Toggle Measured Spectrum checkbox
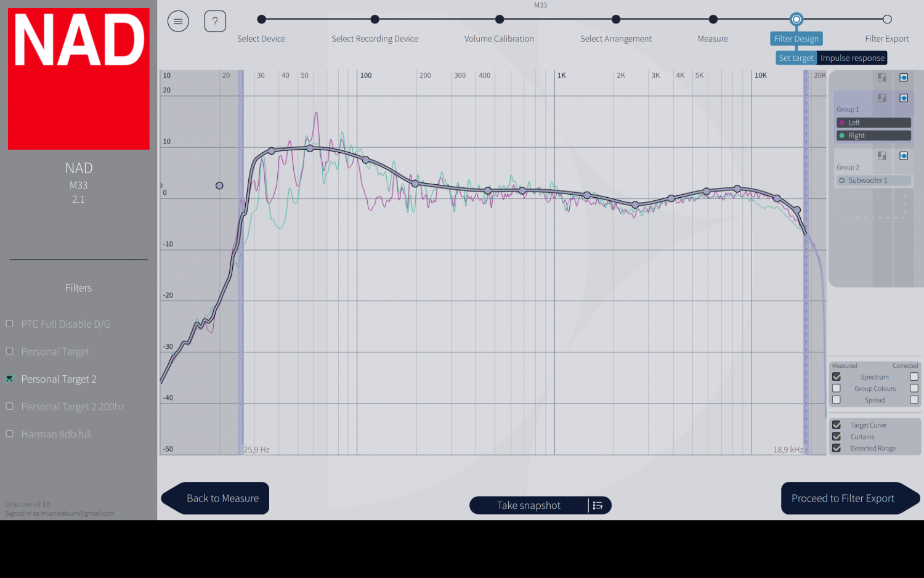Viewport: 924px width, 578px height. tap(837, 377)
